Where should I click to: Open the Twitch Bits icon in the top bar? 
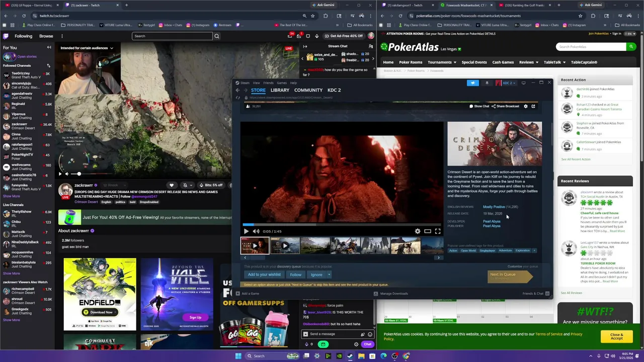point(316,36)
